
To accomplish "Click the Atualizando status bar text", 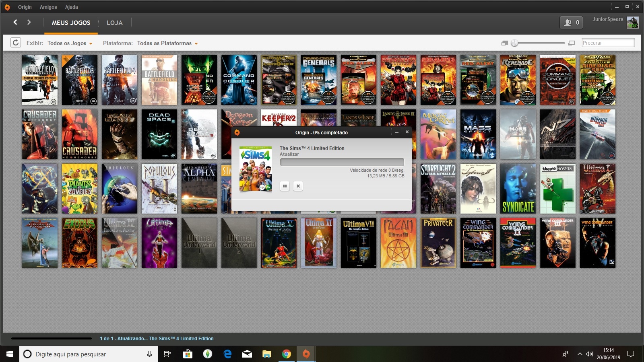I will pos(157,339).
